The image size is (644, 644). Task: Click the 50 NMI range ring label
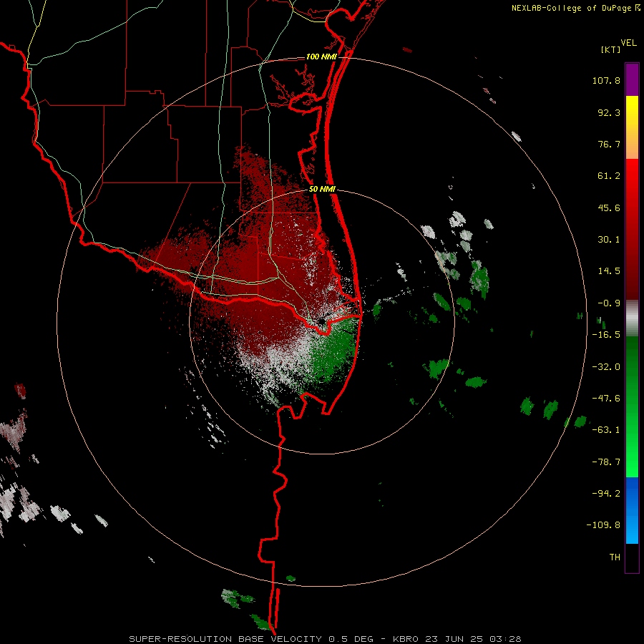322,189
